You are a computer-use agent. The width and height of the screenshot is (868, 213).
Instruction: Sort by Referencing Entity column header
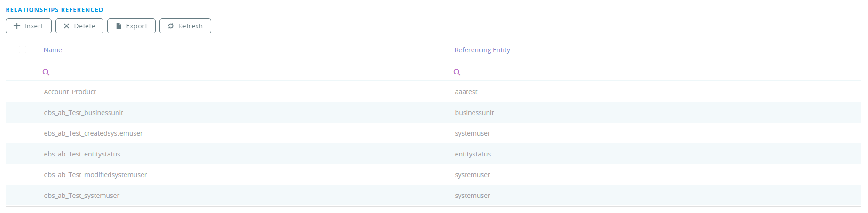pyautogui.click(x=482, y=50)
